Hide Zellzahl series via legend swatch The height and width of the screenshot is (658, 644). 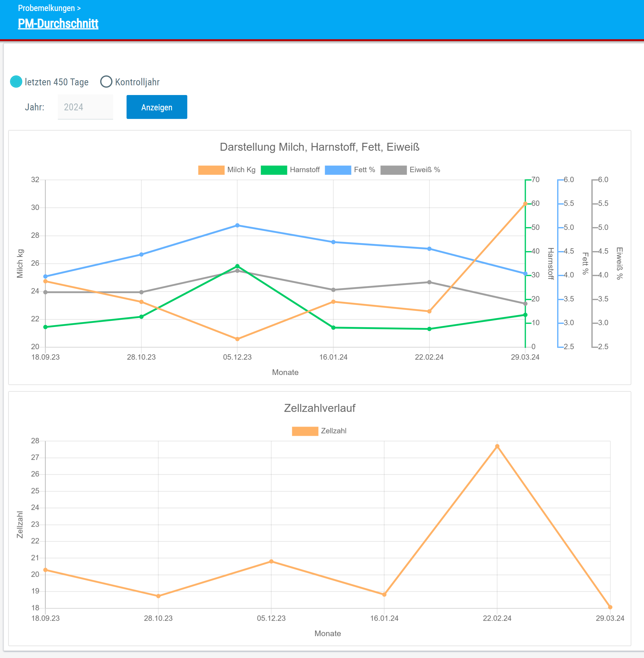pos(305,431)
